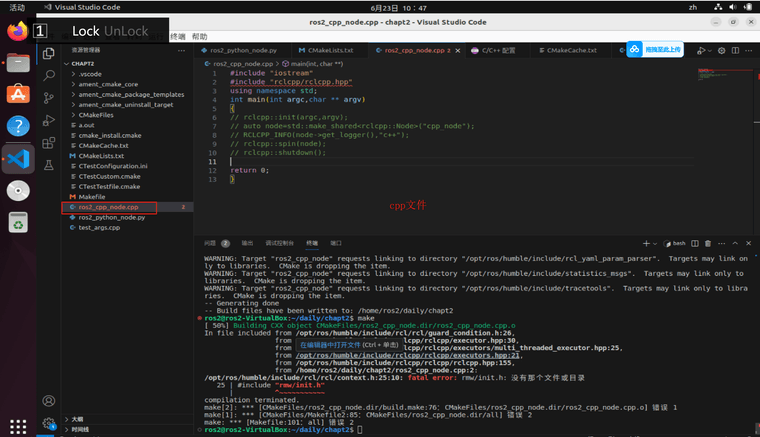Expand the Outline section in the sidebar
Viewport: 760px width, 437px height.
click(x=78, y=419)
